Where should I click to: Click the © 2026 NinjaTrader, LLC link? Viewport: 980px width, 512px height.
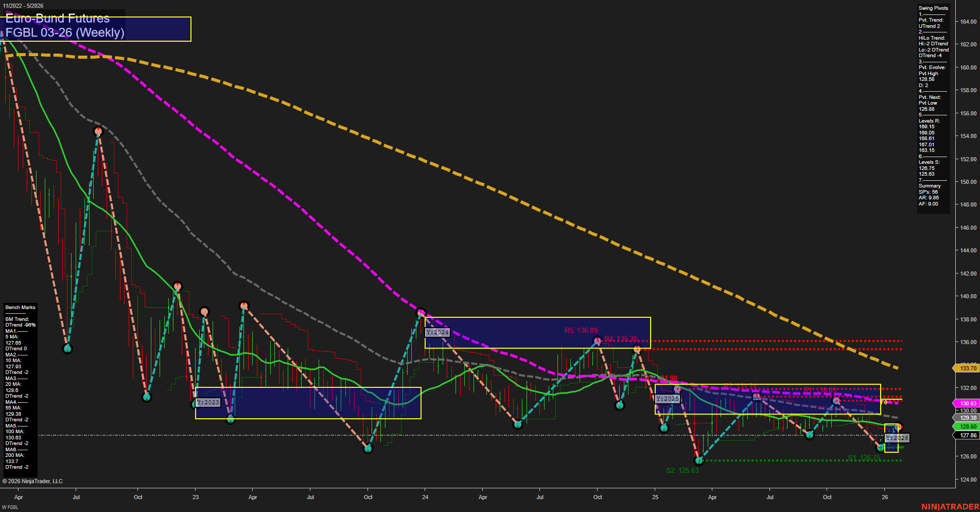point(33,481)
